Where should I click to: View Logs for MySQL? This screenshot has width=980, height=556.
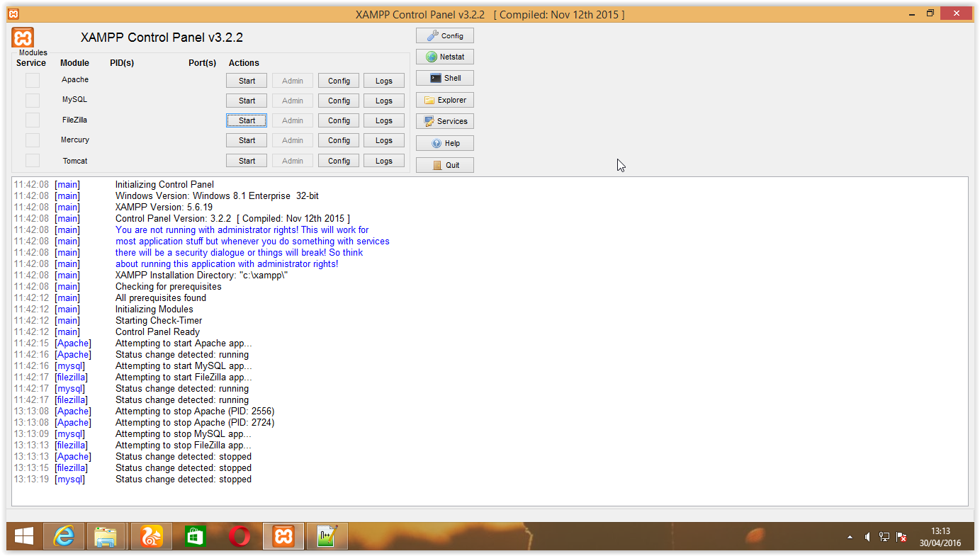pos(384,101)
